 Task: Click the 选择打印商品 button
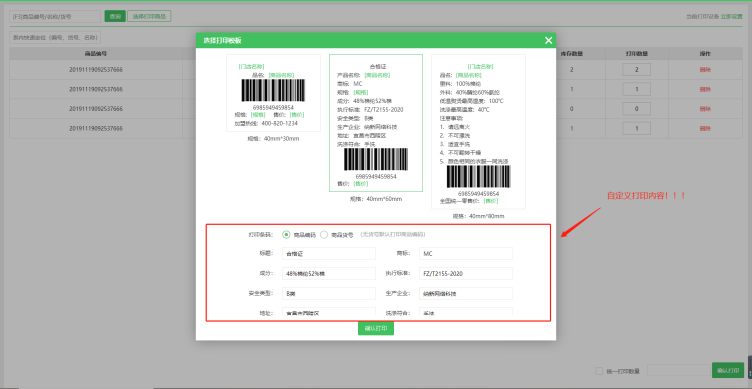click(149, 16)
